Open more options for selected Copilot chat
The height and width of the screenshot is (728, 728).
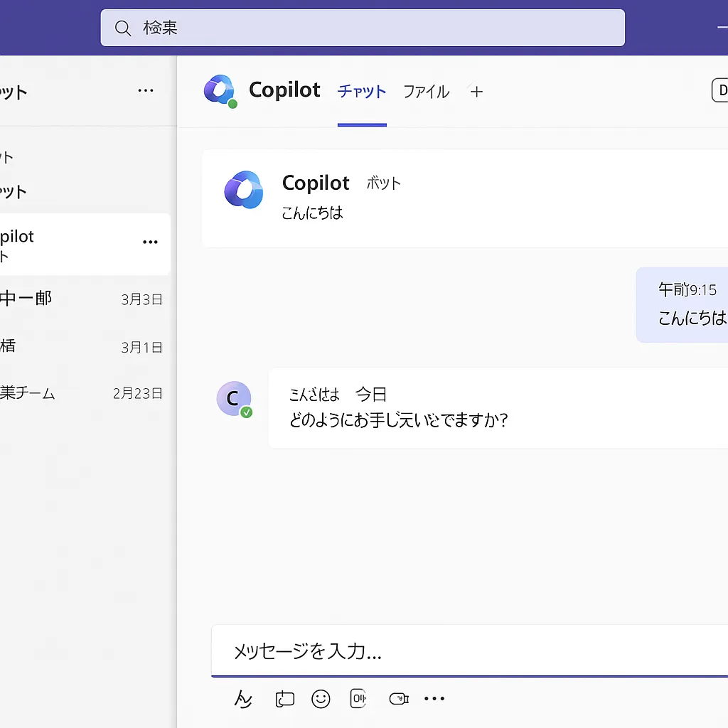[x=150, y=242]
